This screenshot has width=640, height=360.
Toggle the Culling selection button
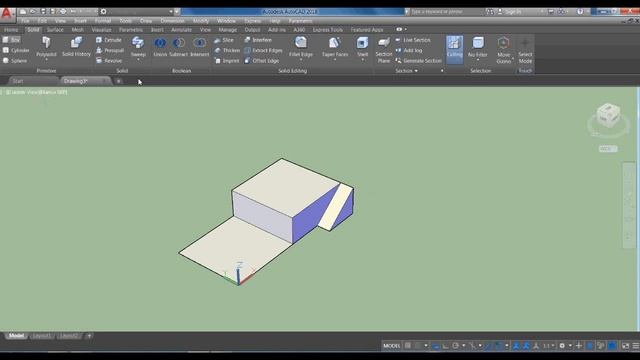pyautogui.click(x=454, y=49)
